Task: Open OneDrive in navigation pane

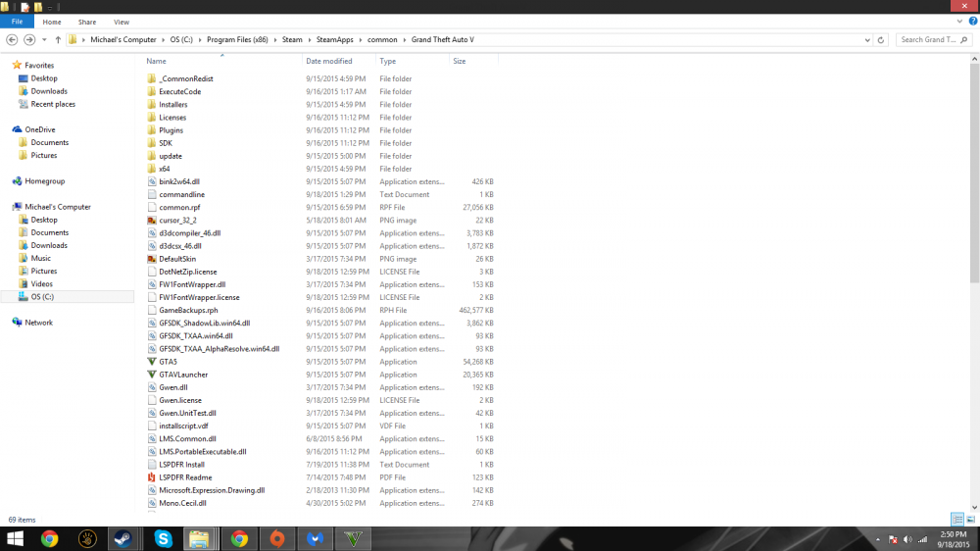Action: pyautogui.click(x=40, y=129)
